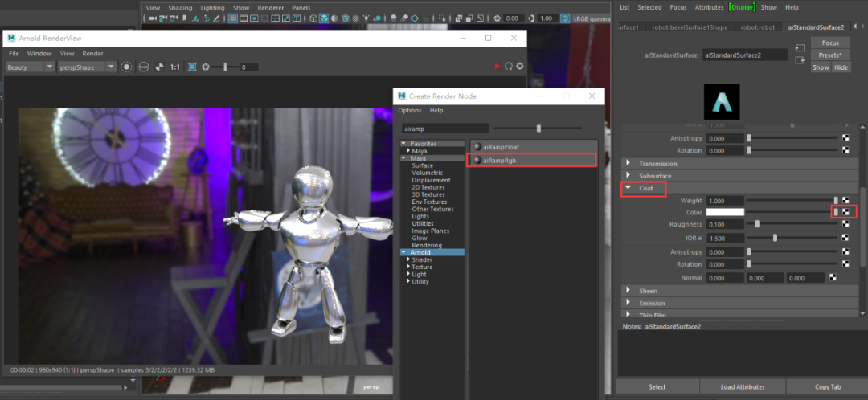Toggle Use All Lights bulb icon
The width and height of the screenshot is (868, 400).
pyautogui.click(x=366, y=18)
